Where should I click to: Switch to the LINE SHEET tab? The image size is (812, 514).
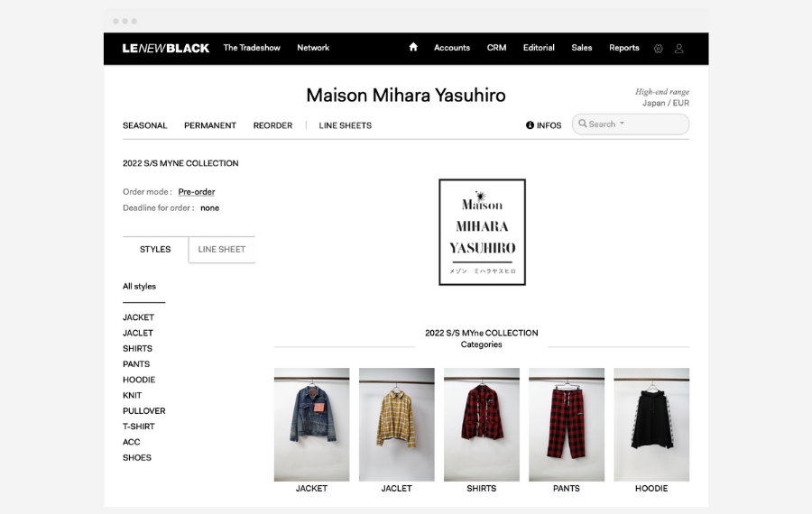[222, 250]
